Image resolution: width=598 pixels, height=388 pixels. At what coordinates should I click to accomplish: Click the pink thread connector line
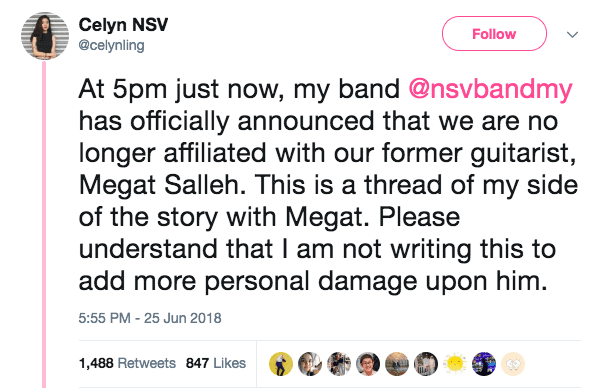[44, 224]
